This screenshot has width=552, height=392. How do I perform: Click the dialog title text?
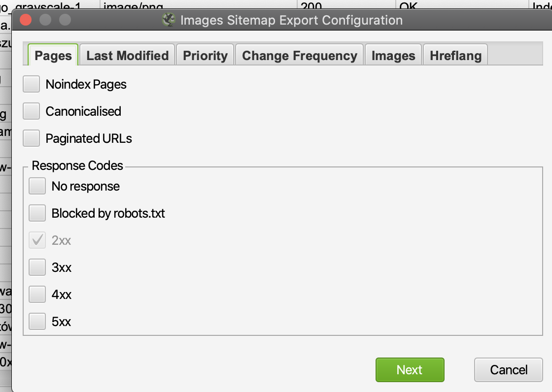click(291, 20)
